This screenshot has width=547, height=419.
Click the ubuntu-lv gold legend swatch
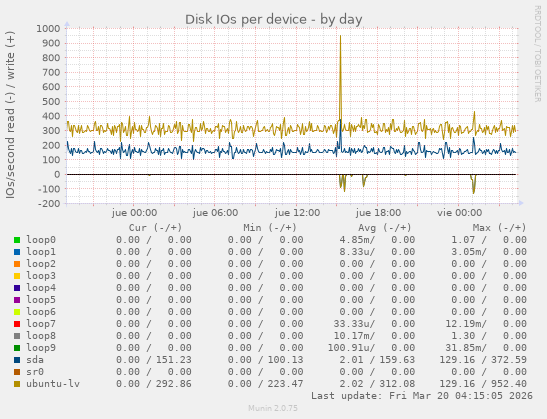17,384
